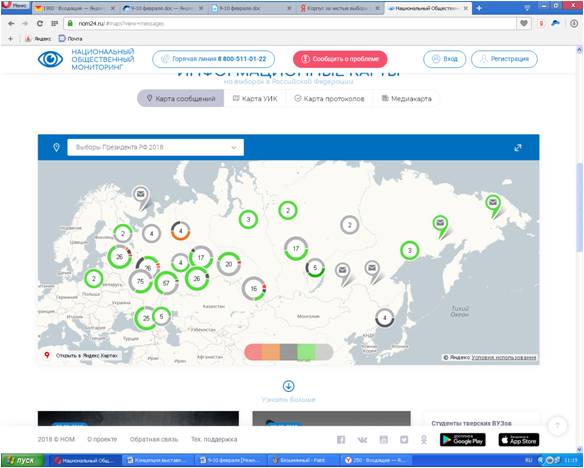Select the map cluster marked 57

(x=166, y=283)
